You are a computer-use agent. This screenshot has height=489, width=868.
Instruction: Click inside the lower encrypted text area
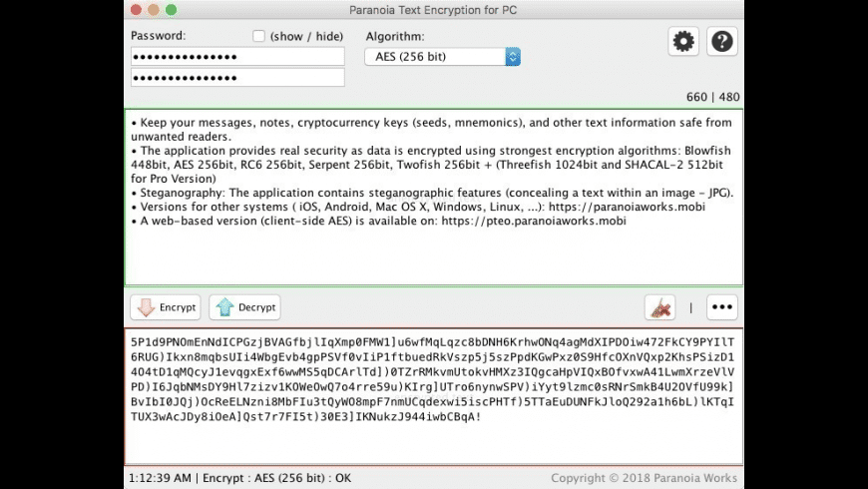click(x=433, y=439)
